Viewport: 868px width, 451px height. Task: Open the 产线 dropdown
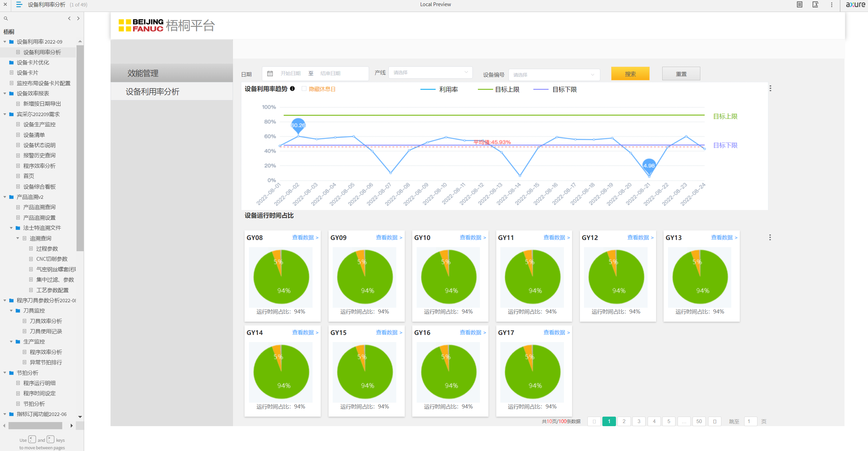pyautogui.click(x=430, y=73)
